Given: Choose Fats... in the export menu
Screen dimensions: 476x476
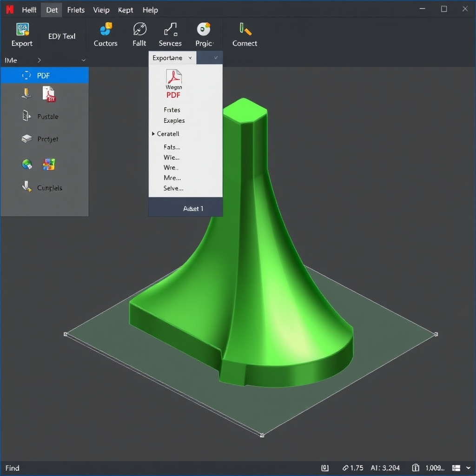Looking at the screenshot, I should point(172,147).
